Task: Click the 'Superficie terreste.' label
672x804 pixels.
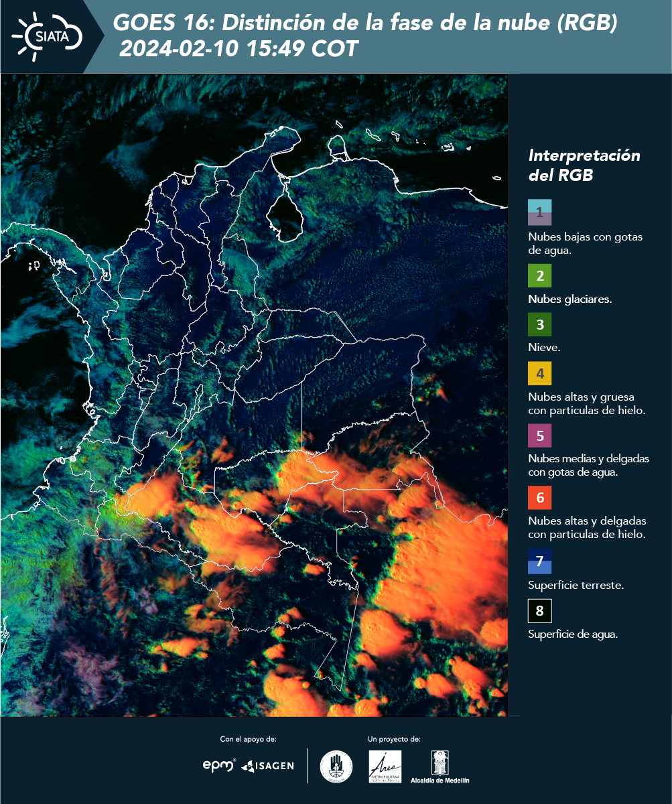Action: click(x=576, y=585)
